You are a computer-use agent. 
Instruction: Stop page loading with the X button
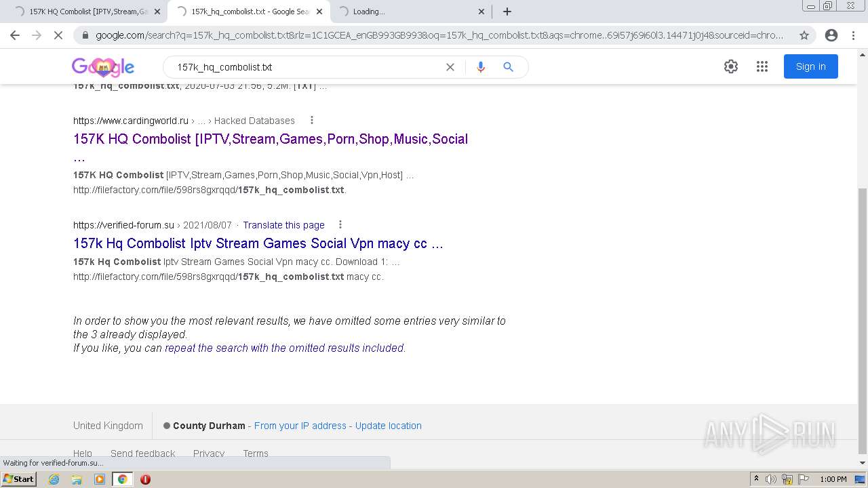click(58, 35)
